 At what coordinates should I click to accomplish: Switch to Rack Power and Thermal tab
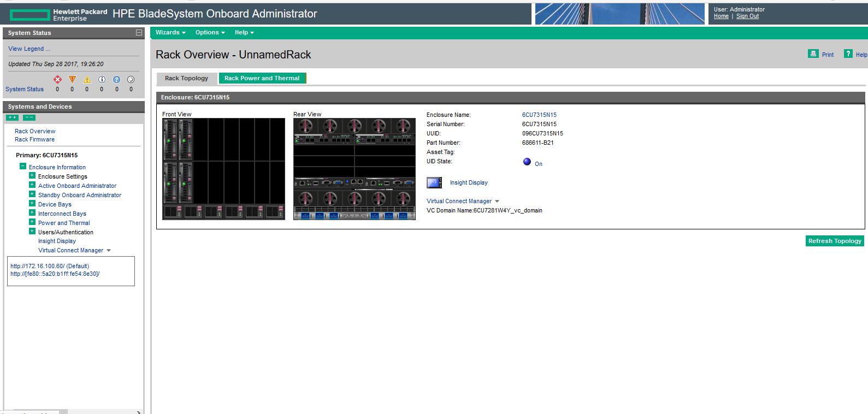click(262, 78)
